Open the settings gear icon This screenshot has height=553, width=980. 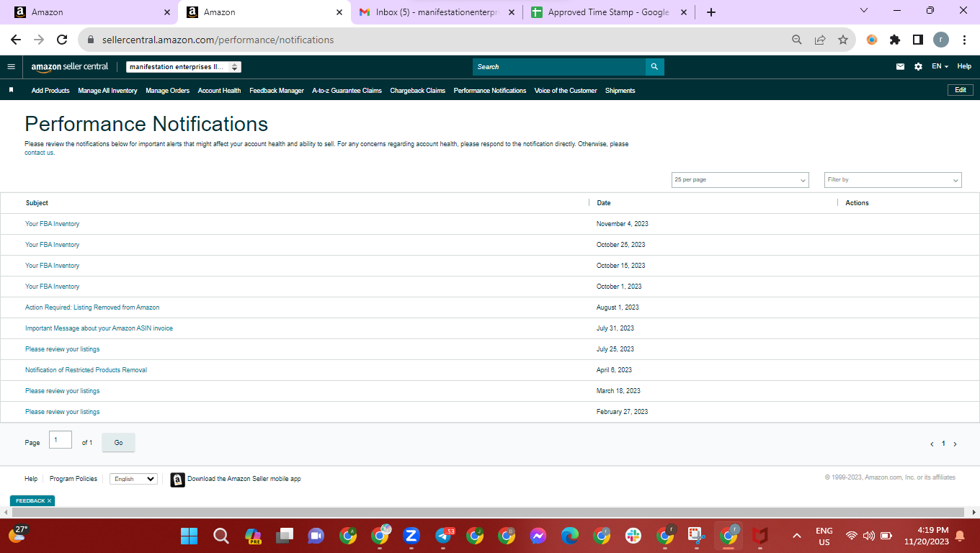pos(918,67)
